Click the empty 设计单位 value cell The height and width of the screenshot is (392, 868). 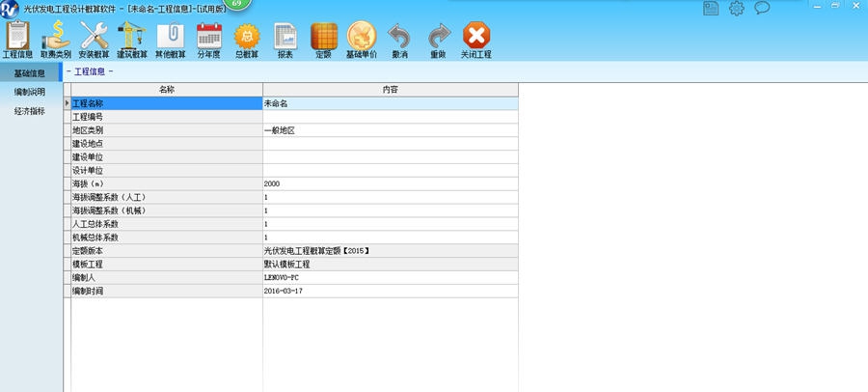pyautogui.click(x=391, y=170)
